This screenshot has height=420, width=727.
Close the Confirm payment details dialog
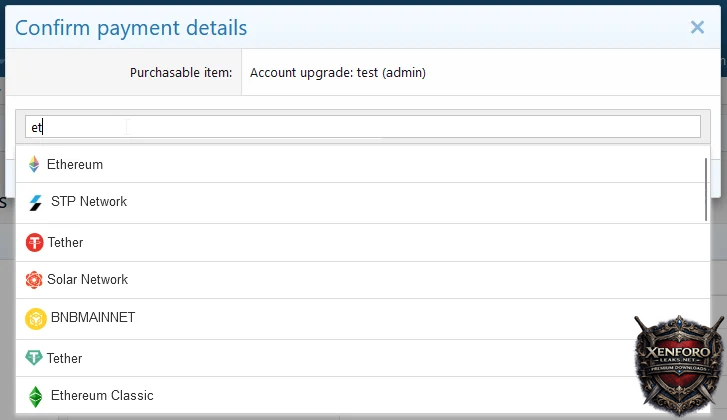697,28
